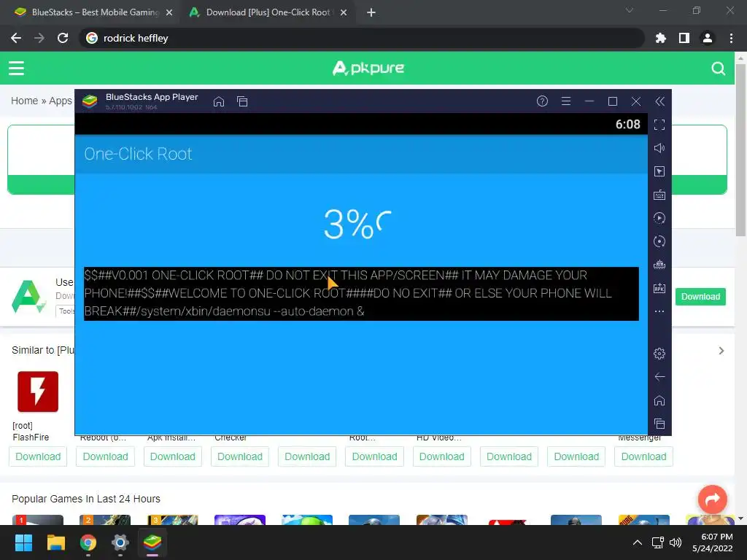Click the red share floating button

[713, 499]
